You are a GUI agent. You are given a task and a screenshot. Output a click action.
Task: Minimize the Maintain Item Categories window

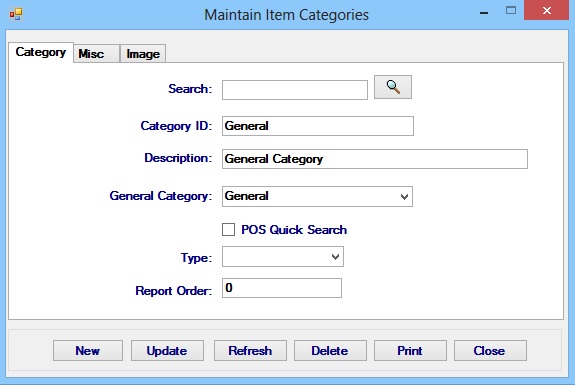(x=484, y=12)
